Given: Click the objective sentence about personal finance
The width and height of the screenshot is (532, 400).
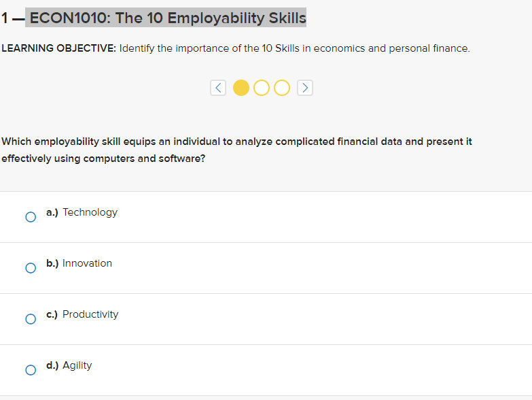Looking at the screenshot, I should coord(294,48).
